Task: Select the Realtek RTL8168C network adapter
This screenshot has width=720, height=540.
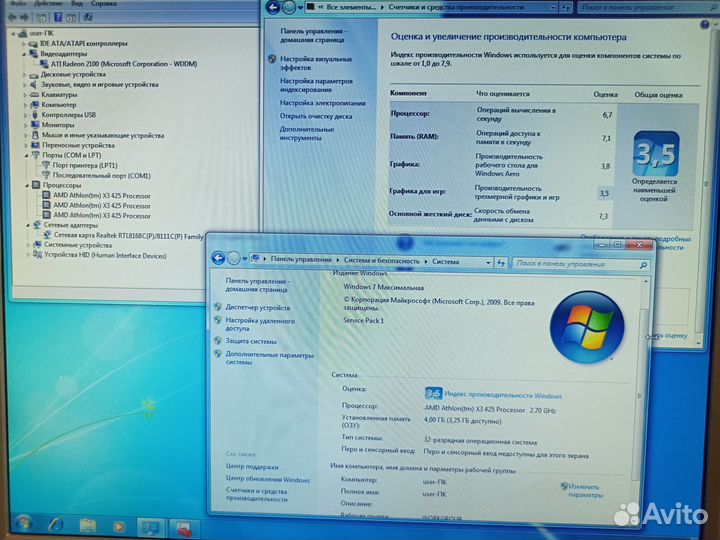Action: click(x=130, y=235)
